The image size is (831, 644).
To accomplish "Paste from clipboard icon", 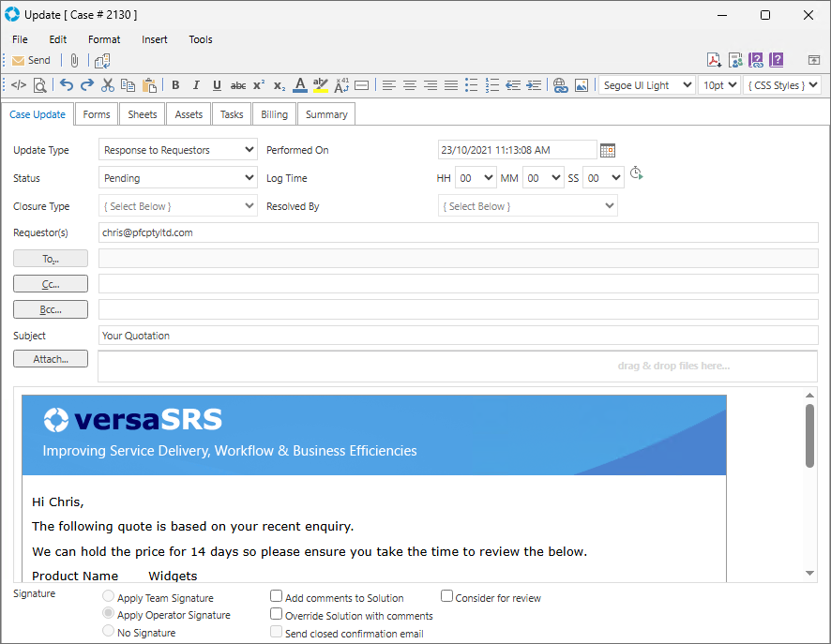I will point(149,84).
